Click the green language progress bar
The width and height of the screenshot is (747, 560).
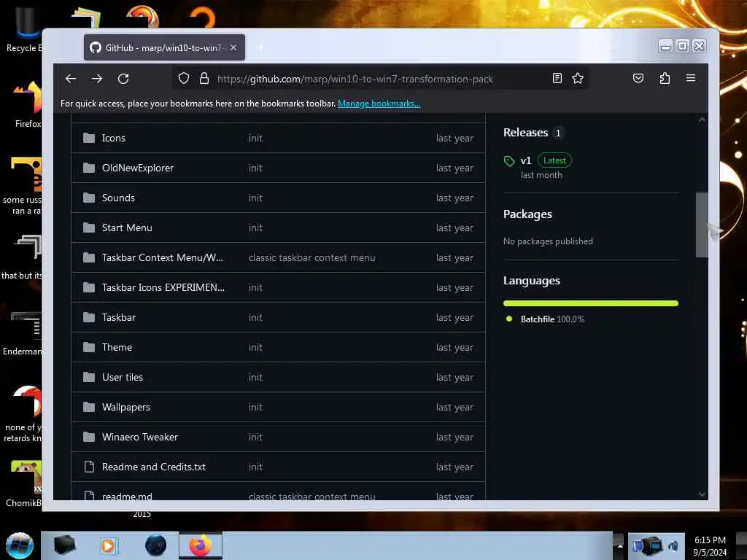click(x=590, y=303)
